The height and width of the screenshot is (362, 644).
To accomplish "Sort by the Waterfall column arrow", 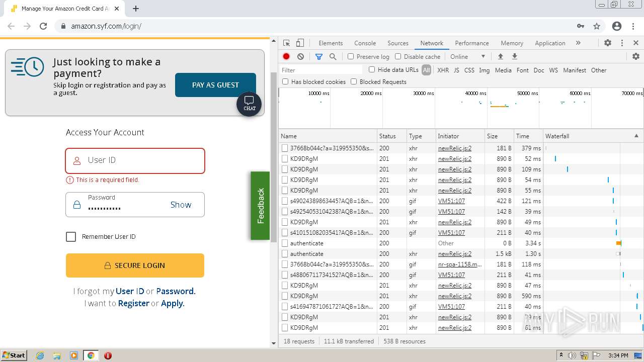I will [x=636, y=136].
